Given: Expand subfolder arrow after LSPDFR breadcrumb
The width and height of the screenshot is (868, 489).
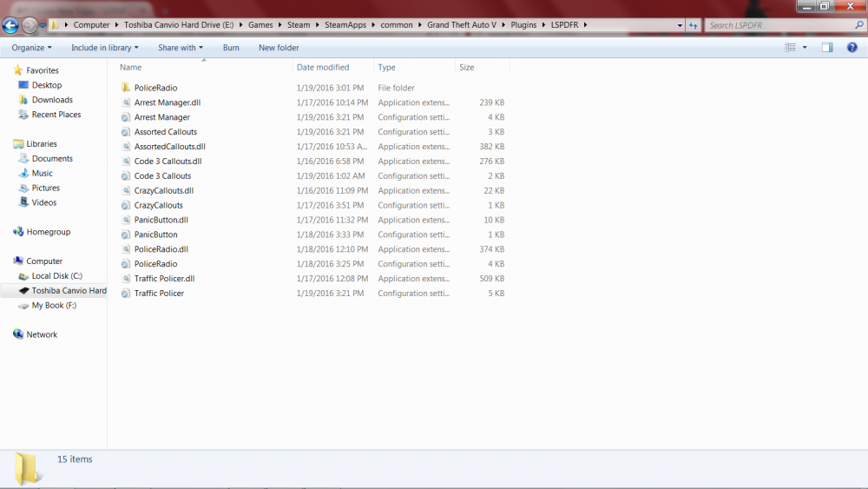Looking at the screenshot, I should click(585, 25).
